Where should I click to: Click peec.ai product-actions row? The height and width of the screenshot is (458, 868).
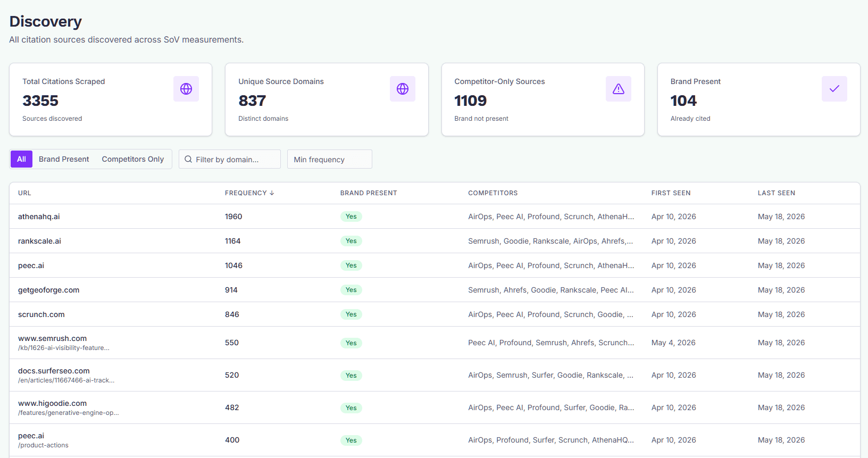(x=435, y=440)
